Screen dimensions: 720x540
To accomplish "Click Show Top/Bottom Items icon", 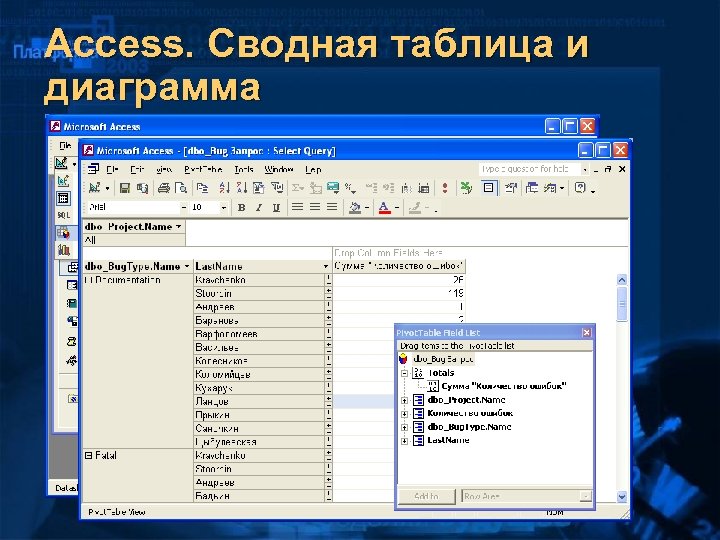I will 277,188.
